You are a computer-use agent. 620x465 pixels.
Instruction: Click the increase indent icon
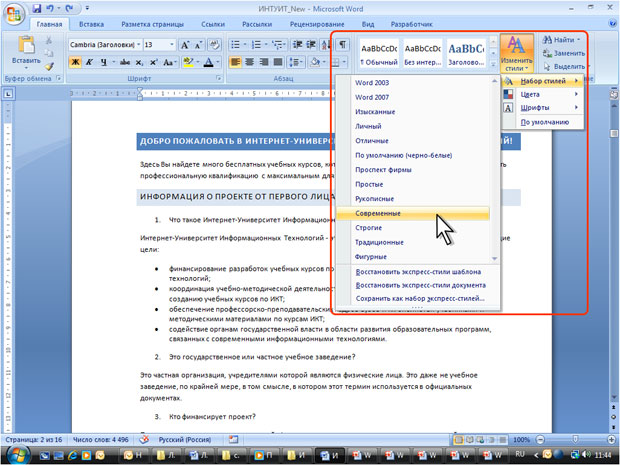(311, 45)
